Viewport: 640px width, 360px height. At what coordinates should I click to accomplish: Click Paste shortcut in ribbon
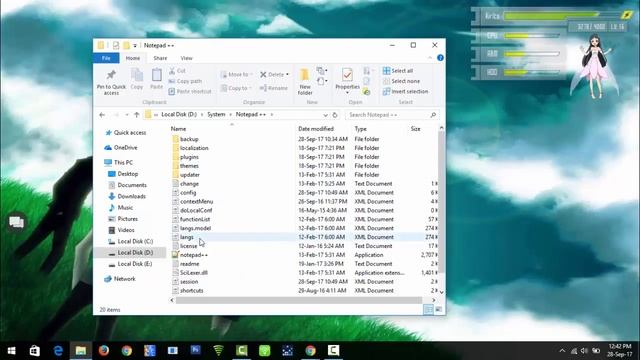tap(190, 91)
